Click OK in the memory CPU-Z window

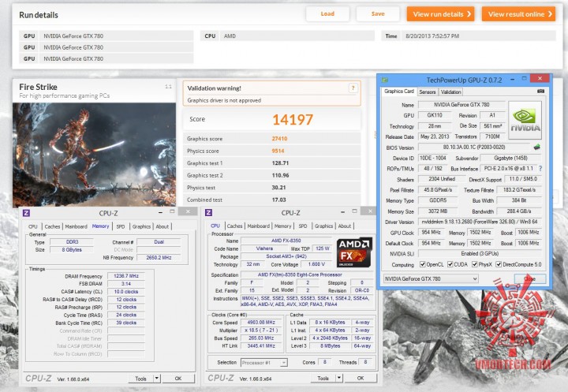point(178,379)
